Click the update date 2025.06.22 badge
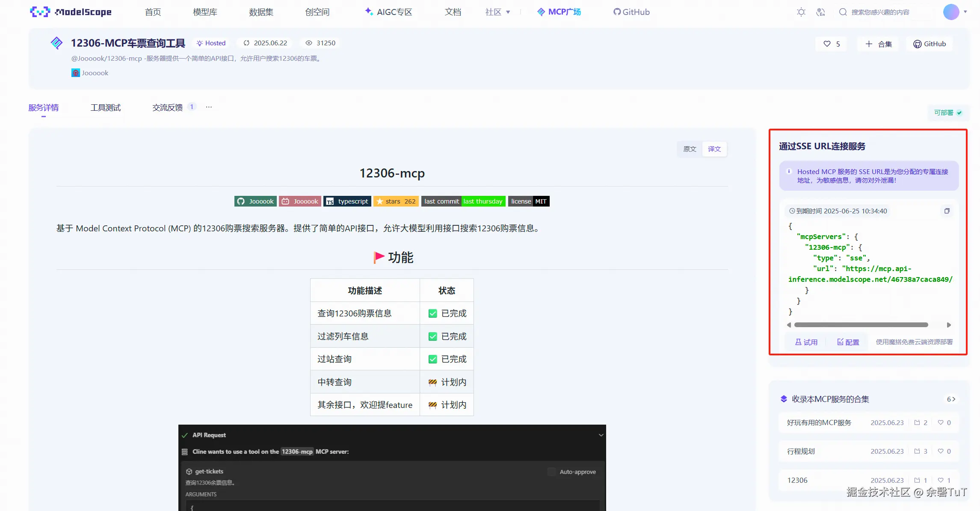980x511 pixels. click(265, 43)
